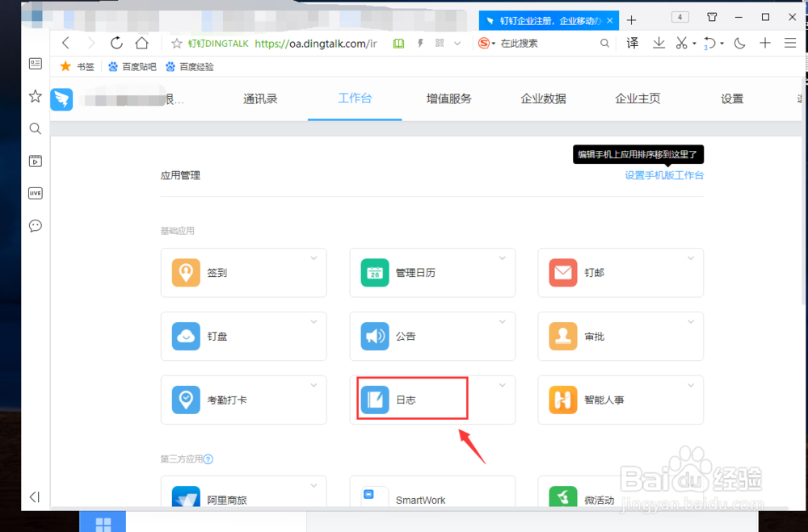Click the tab count box showing 4
The width and height of the screenshot is (808, 532).
[x=680, y=18]
